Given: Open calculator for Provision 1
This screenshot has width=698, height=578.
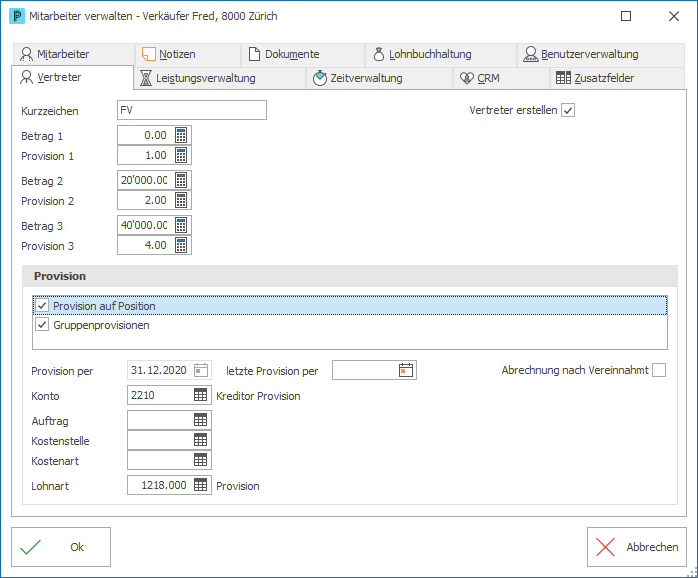Looking at the screenshot, I should [x=181, y=155].
